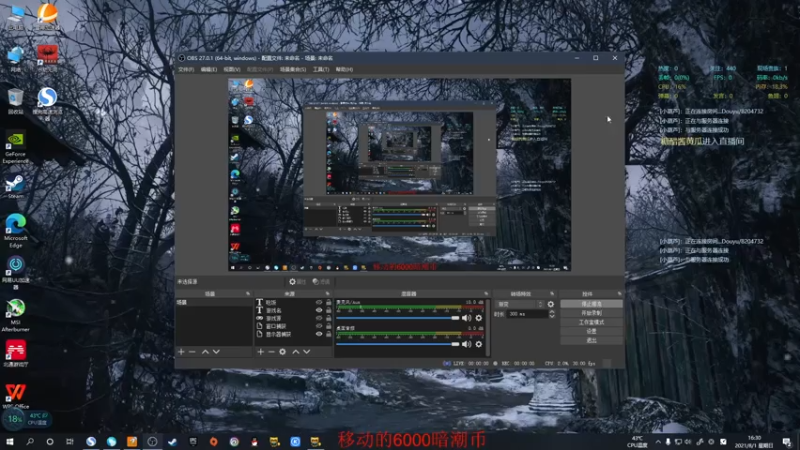Toggle lock on first text source
Viewport: 800px width, 450px height.
(x=329, y=303)
